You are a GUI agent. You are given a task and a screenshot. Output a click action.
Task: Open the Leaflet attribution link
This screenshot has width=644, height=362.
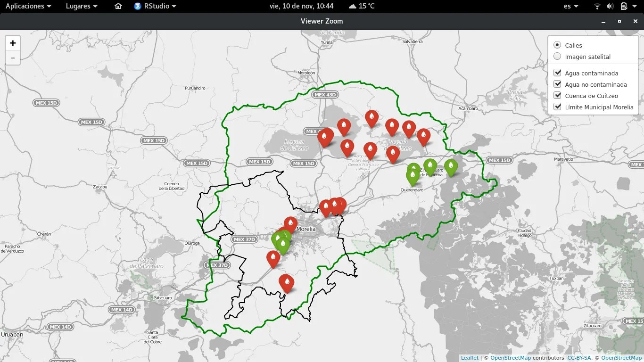(470, 358)
